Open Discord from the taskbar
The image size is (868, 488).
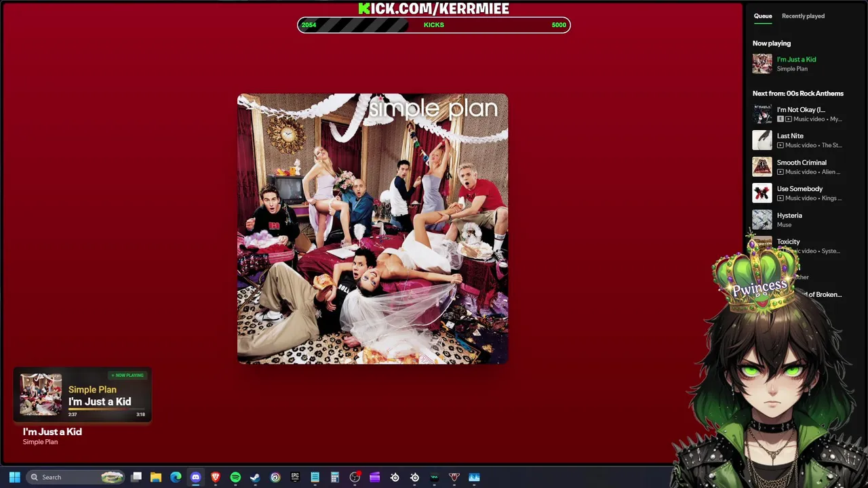coord(195,477)
